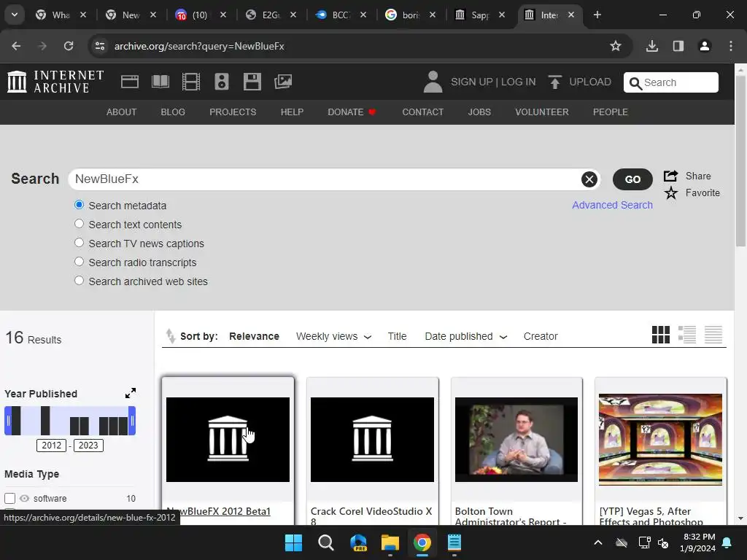Open the Images media icon

coord(283,82)
